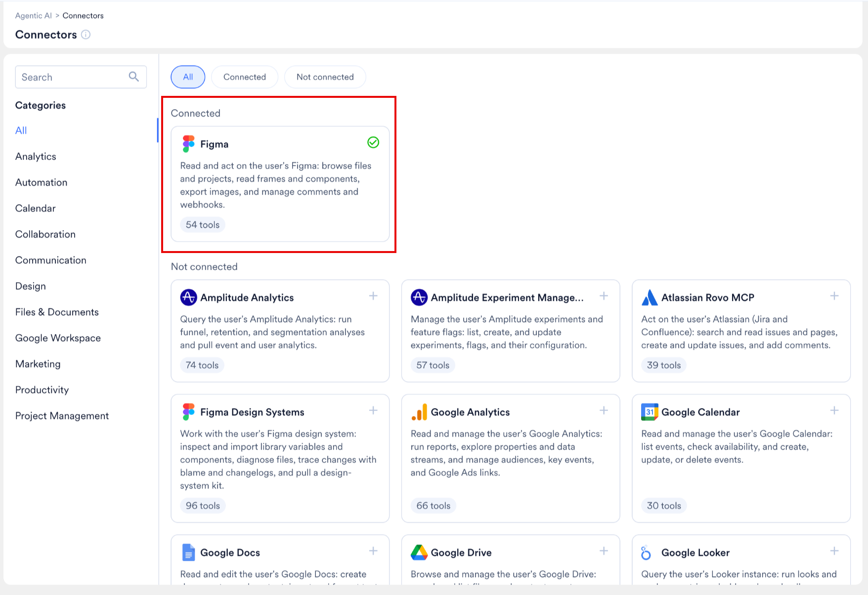Click the 54 tools badge on Figma
This screenshot has width=868, height=595.
coord(203,225)
